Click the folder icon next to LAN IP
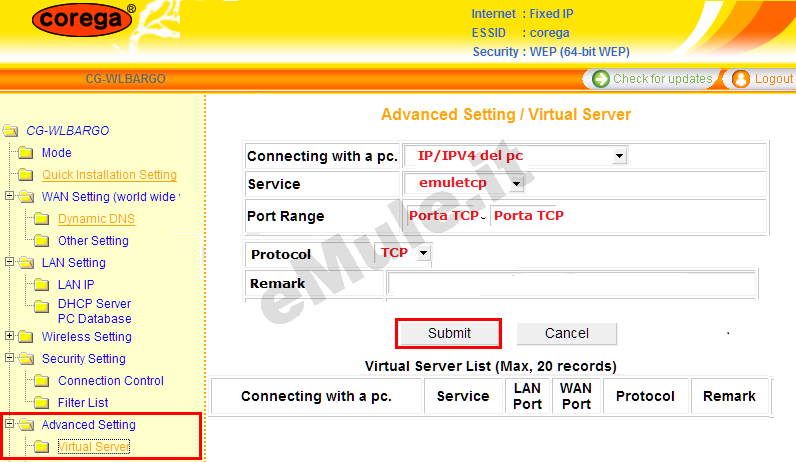 [41, 285]
